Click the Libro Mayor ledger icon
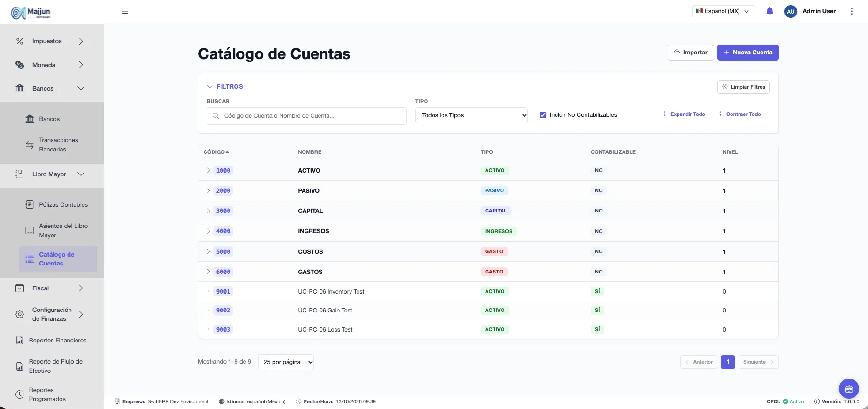The width and height of the screenshot is (868, 409). pyautogui.click(x=20, y=174)
